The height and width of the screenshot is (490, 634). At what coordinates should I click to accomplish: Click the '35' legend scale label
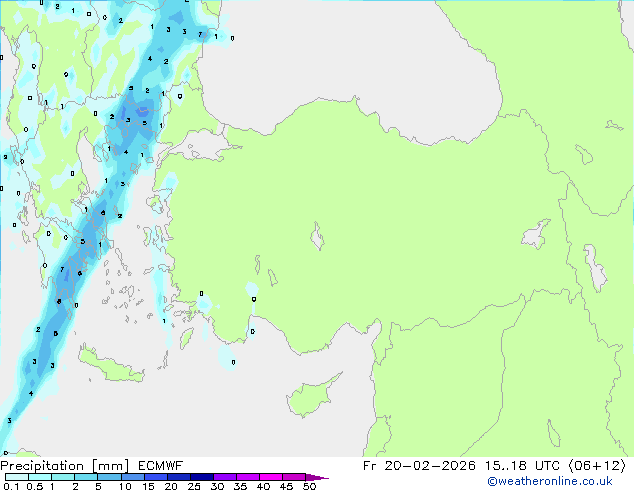(240, 486)
